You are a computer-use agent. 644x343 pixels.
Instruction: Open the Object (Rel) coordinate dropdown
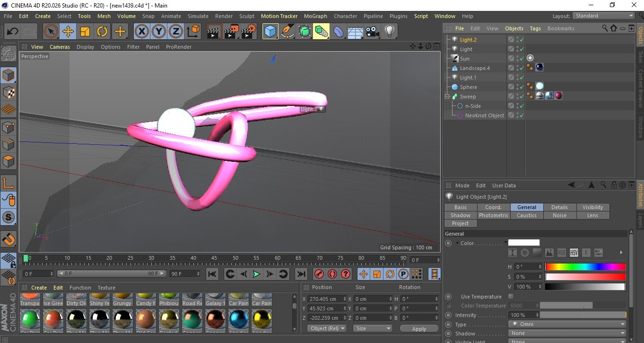[327, 328]
